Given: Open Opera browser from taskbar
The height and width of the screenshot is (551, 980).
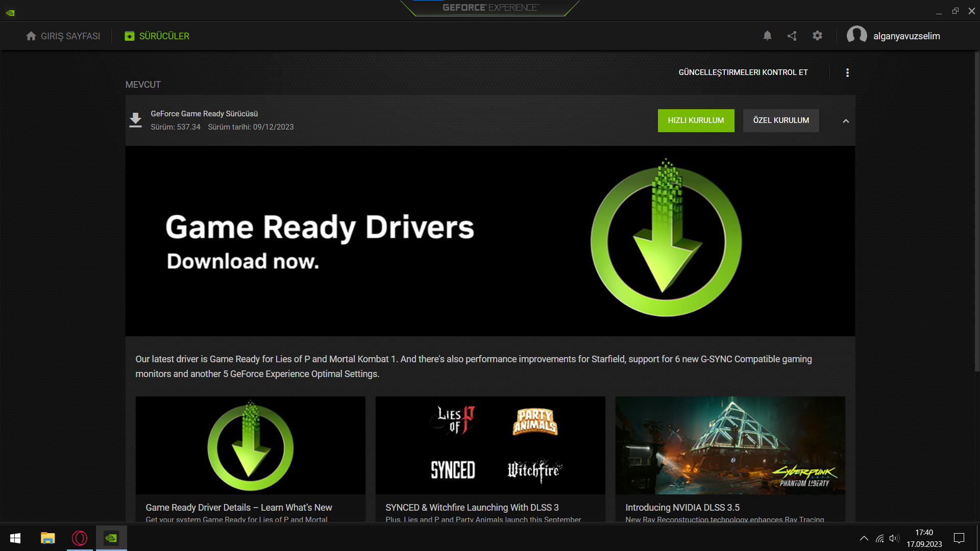Looking at the screenshot, I should tap(80, 538).
